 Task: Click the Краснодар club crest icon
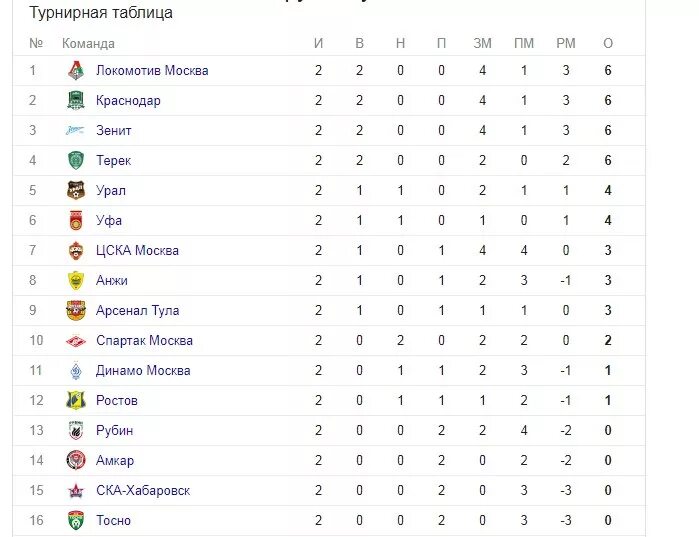[x=76, y=100]
